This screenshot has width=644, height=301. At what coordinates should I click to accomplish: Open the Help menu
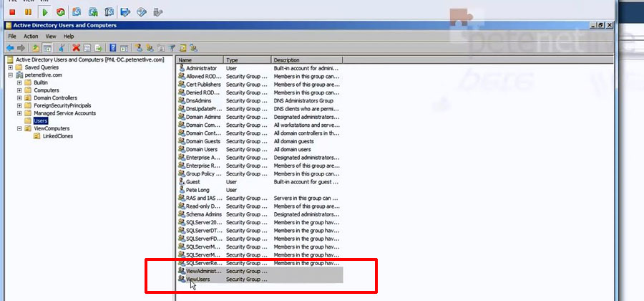point(69,36)
